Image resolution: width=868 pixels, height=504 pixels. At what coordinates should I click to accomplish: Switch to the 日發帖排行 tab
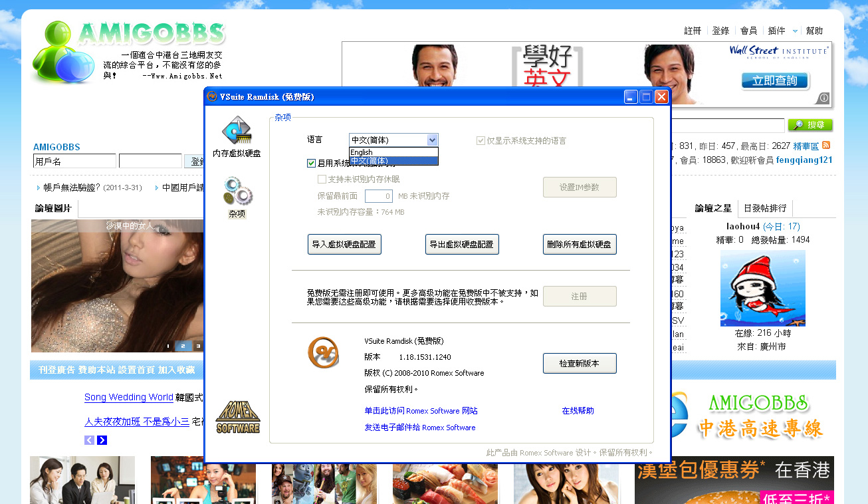[764, 208]
